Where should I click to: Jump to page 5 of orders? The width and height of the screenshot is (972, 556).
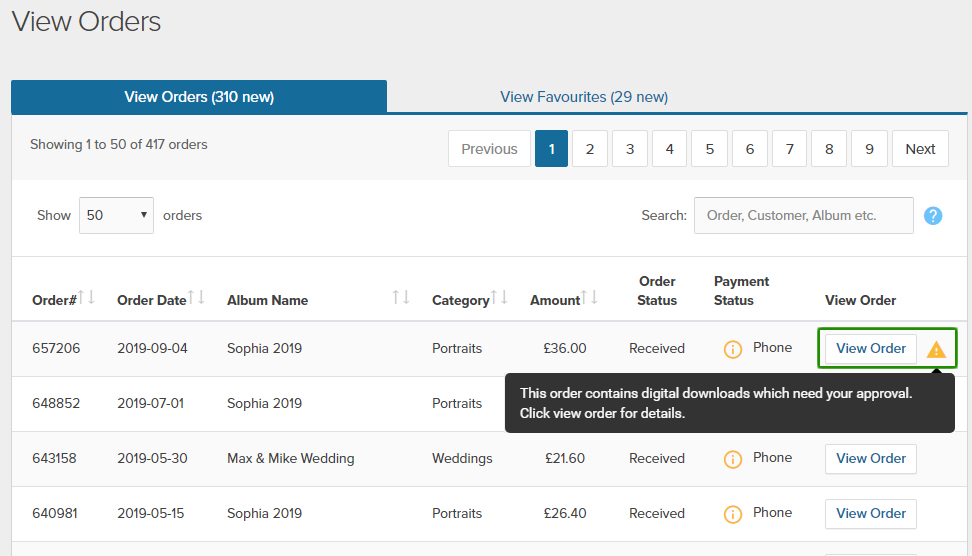tap(709, 149)
